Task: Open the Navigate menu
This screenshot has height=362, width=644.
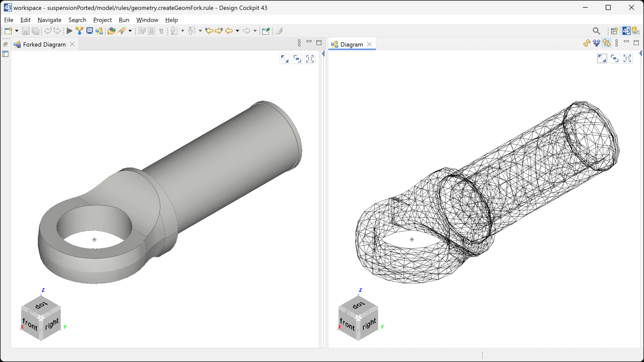Action: (x=49, y=20)
